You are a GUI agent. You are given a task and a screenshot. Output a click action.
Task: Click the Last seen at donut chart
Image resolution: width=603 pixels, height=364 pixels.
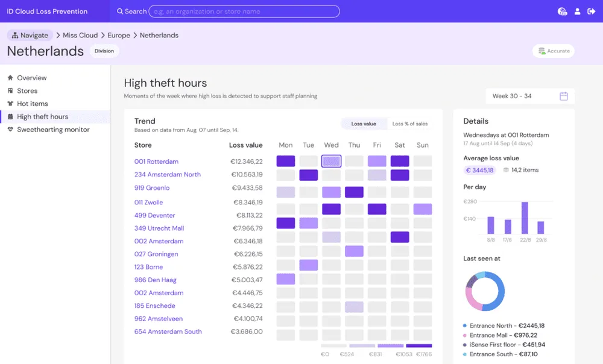485,291
